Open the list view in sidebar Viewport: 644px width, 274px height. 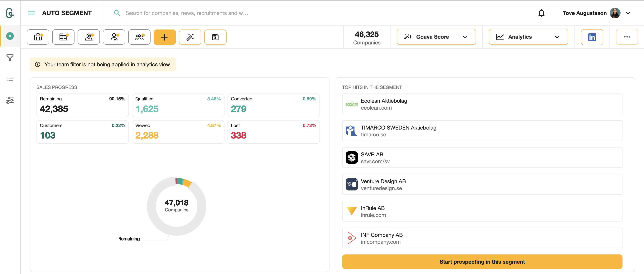10,79
